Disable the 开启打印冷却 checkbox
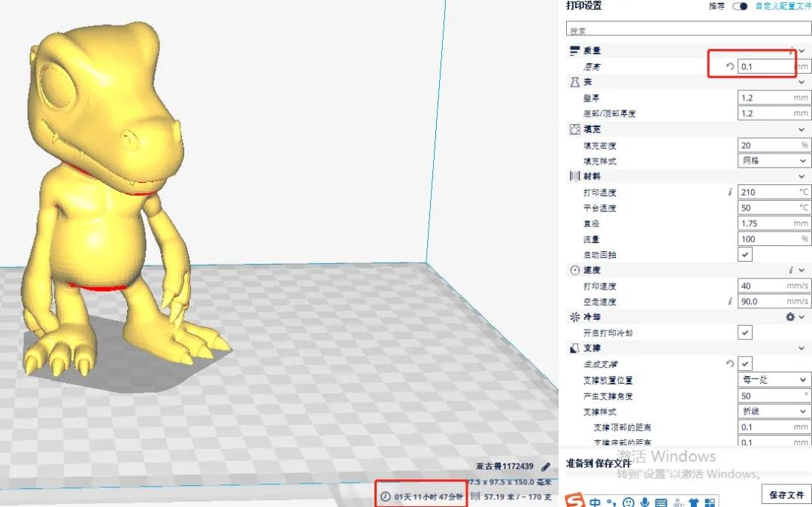 click(745, 332)
